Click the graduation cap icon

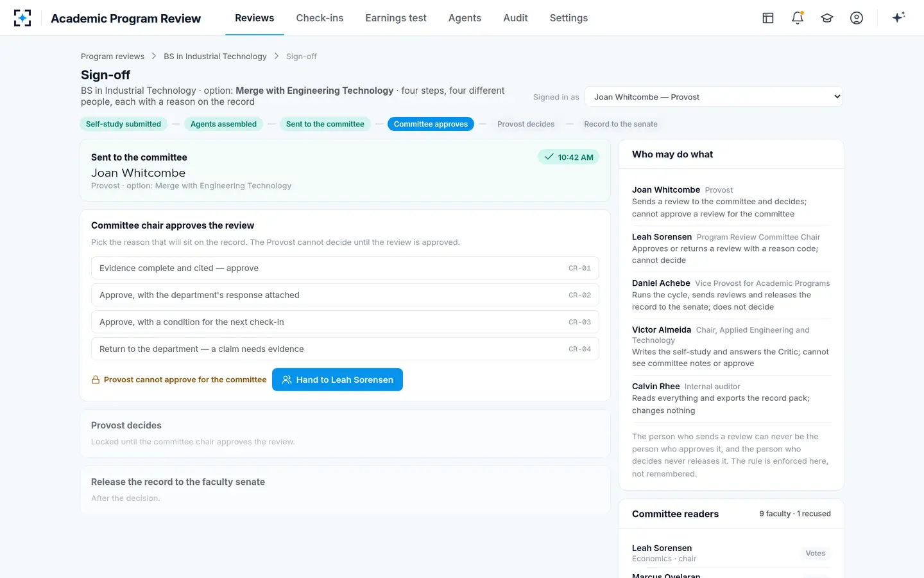[x=827, y=18]
